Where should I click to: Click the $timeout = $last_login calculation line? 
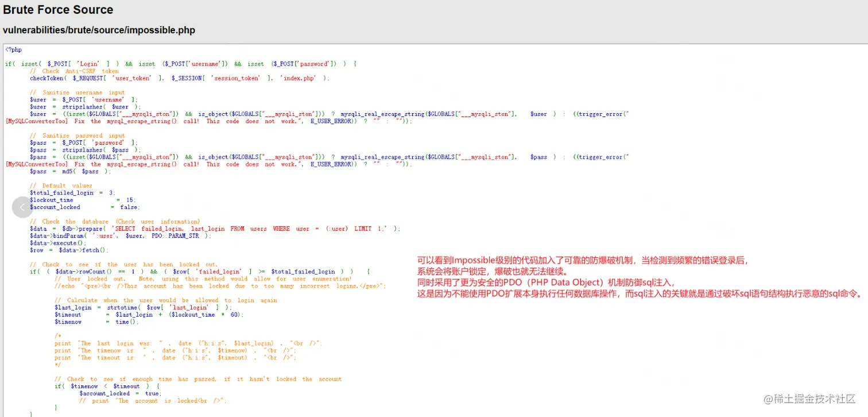click(150, 315)
